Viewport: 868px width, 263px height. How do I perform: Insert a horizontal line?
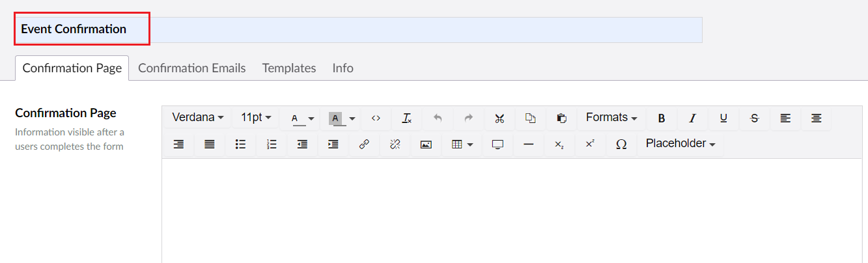tap(529, 145)
